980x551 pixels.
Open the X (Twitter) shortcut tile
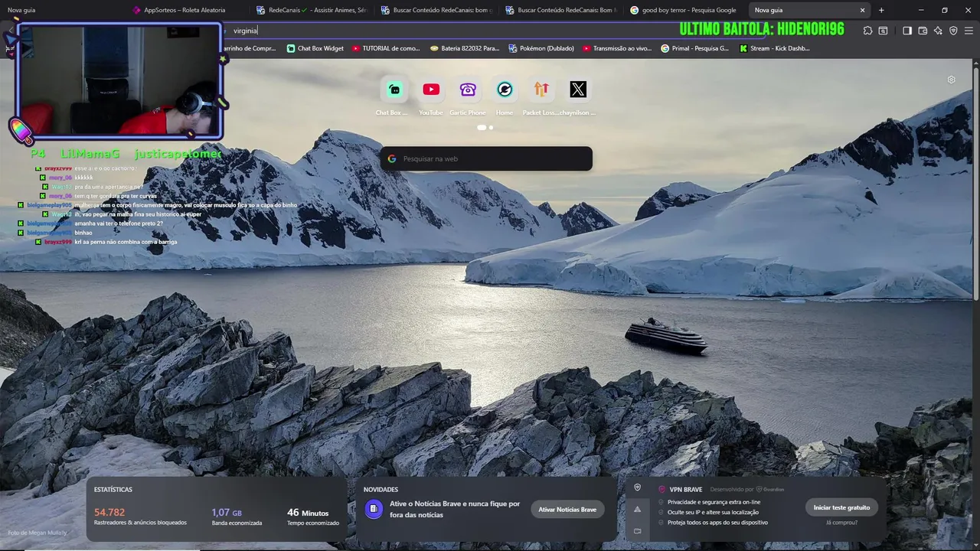578,90
